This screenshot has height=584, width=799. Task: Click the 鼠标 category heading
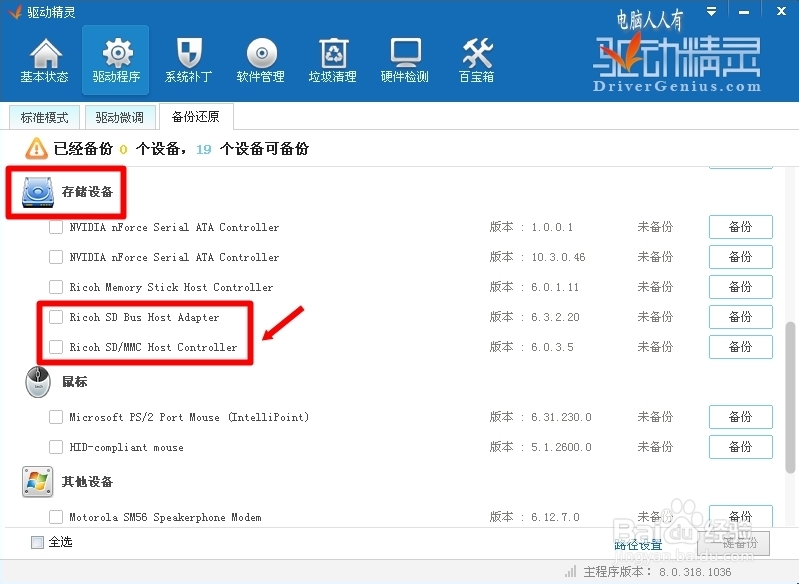click(74, 382)
